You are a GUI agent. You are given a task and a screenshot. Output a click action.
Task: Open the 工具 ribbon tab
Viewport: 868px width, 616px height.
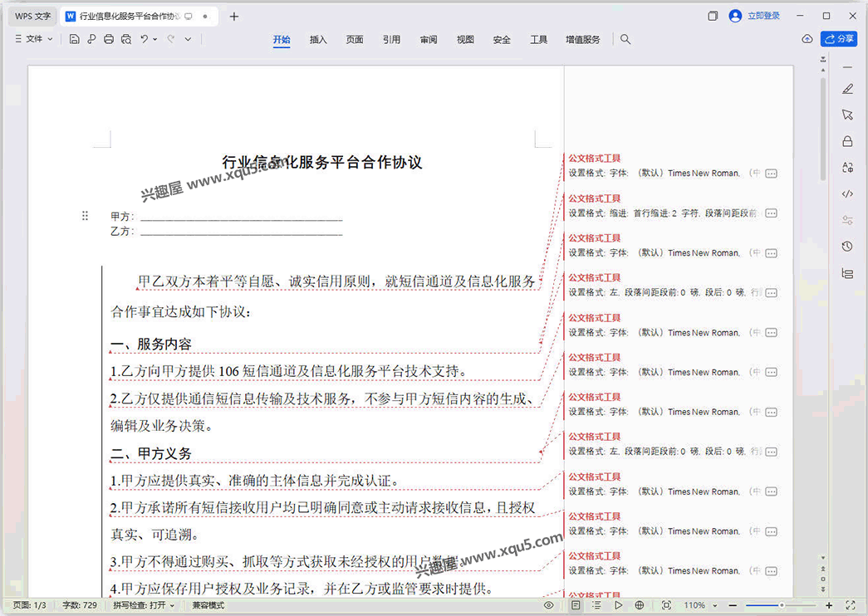click(x=538, y=39)
